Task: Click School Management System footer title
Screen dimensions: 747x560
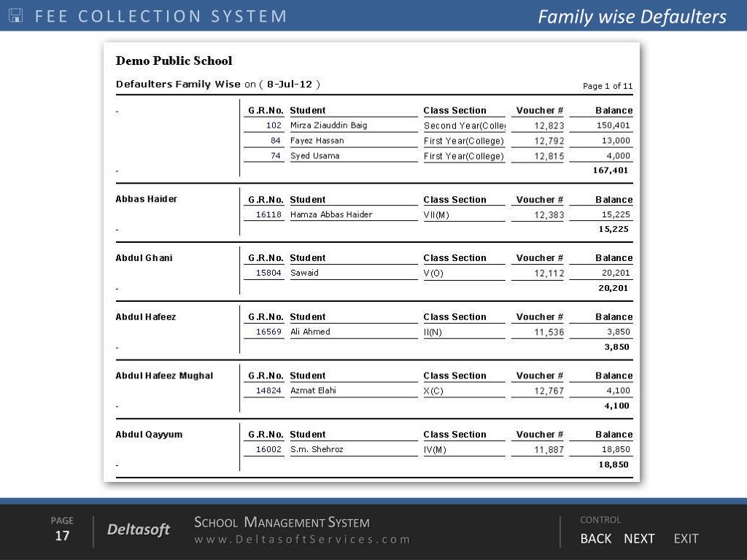Action: click(282, 522)
